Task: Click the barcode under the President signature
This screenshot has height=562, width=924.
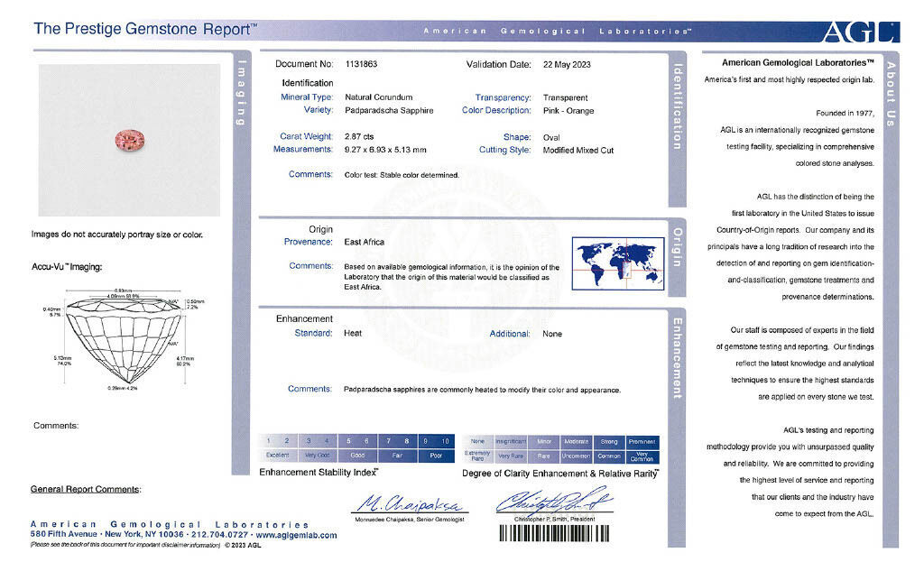Action: (554, 533)
